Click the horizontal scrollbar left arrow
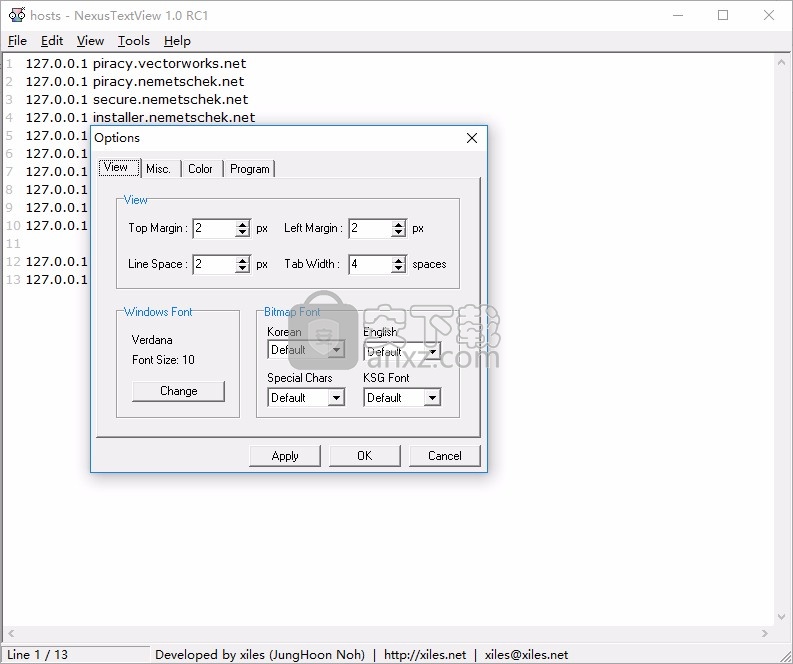 point(11,633)
